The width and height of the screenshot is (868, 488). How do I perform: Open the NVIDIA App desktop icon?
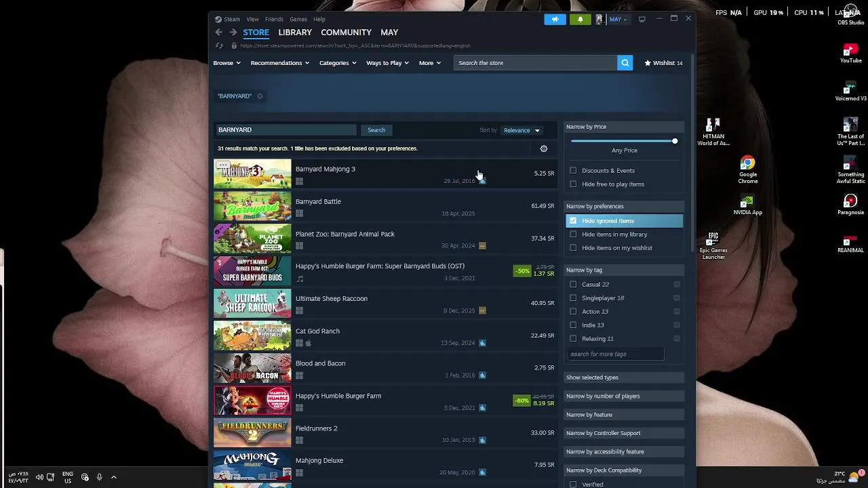click(747, 205)
